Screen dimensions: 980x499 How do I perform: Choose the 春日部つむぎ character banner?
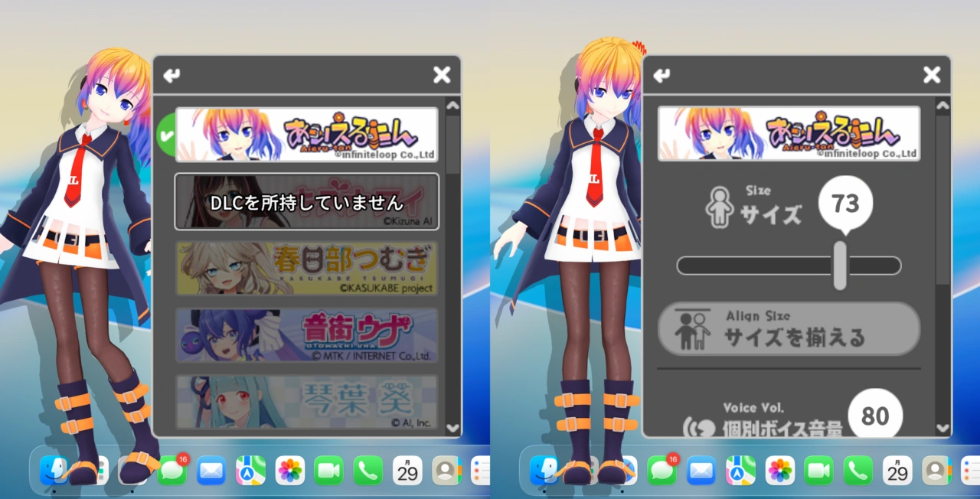click(307, 269)
